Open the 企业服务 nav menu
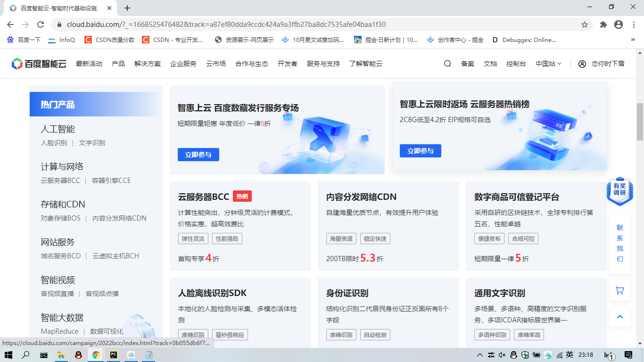This screenshot has width=644, height=362. (183, 64)
